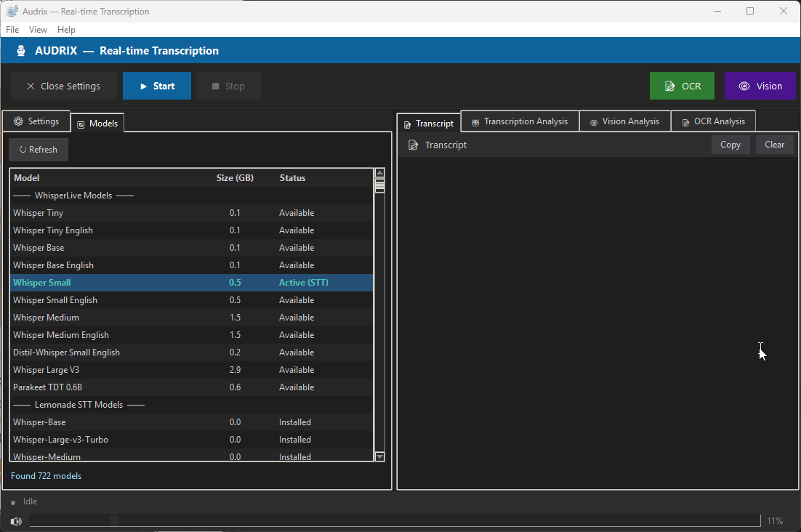
Task: Open the Transcription Analysis tab
Action: 520,121
